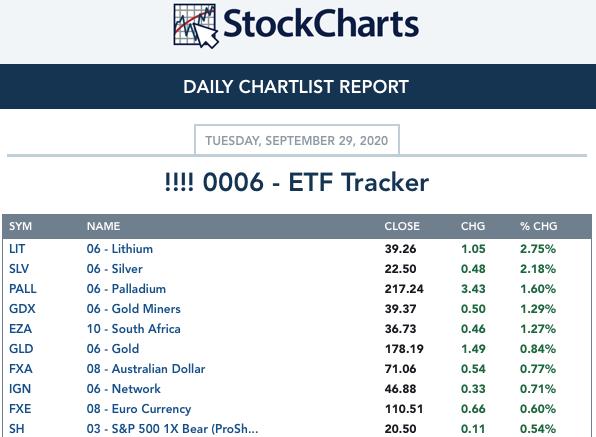Open the GDX ticker link
The width and height of the screenshot is (596, 437).
coord(22,309)
